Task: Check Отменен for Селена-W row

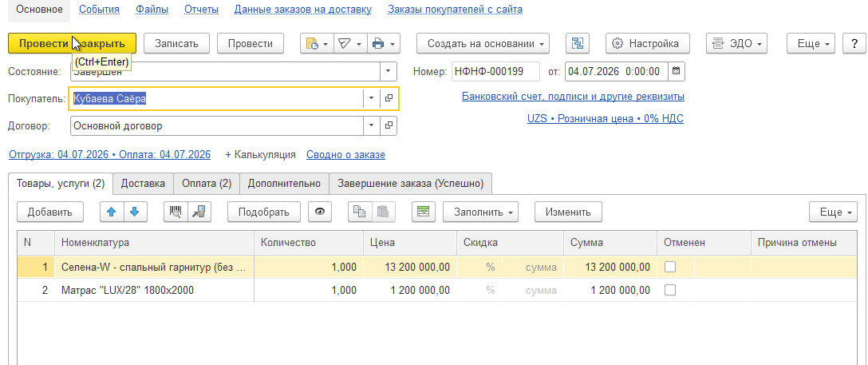Action: tap(670, 267)
